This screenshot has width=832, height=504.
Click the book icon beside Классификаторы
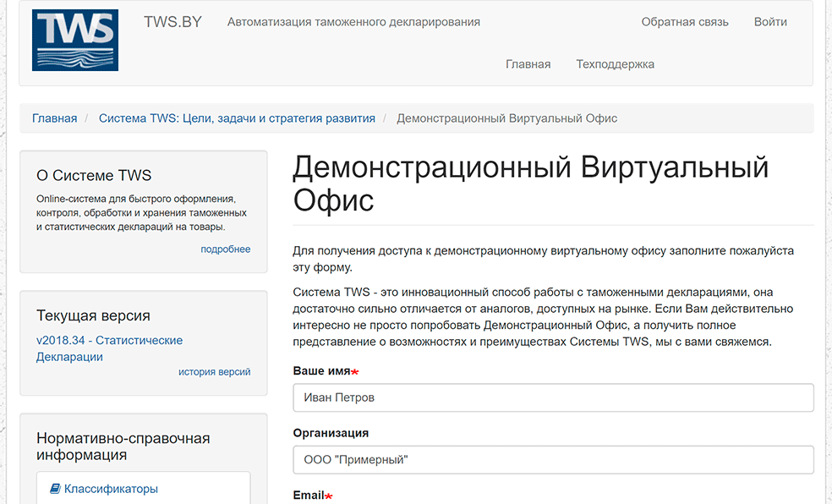click(55, 489)
